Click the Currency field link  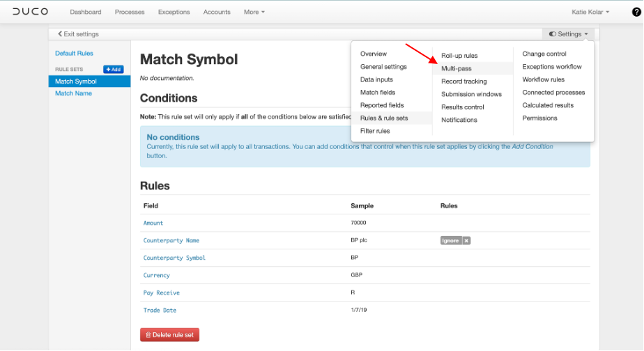(157, 276)
